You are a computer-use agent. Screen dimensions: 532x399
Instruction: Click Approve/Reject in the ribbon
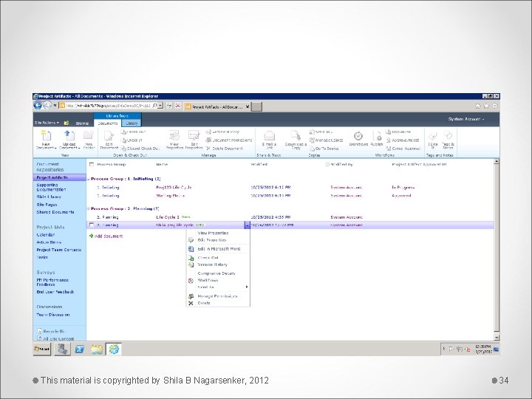[403, 140]
